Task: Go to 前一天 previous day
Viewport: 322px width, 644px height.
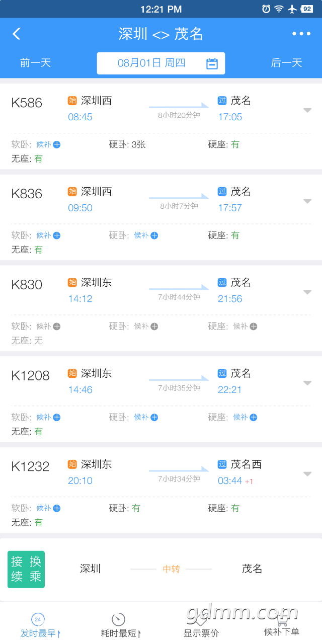Action: click(x=36, y=63)
